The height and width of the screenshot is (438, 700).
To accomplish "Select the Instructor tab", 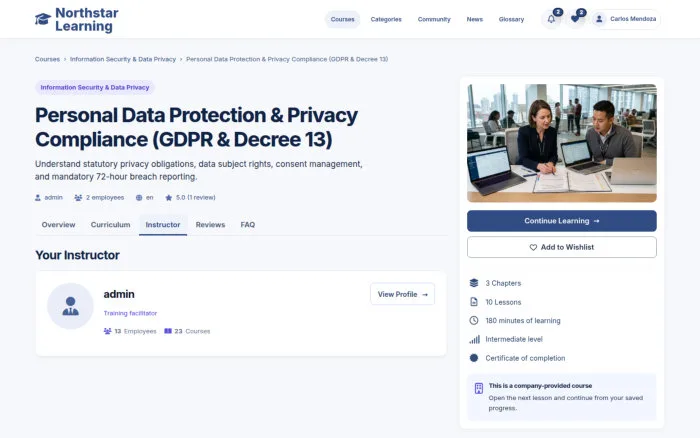I will click(163, 225).
